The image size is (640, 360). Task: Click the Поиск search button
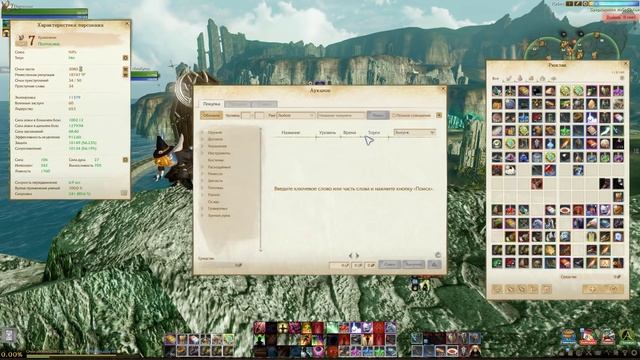click(x=378, y=116)
